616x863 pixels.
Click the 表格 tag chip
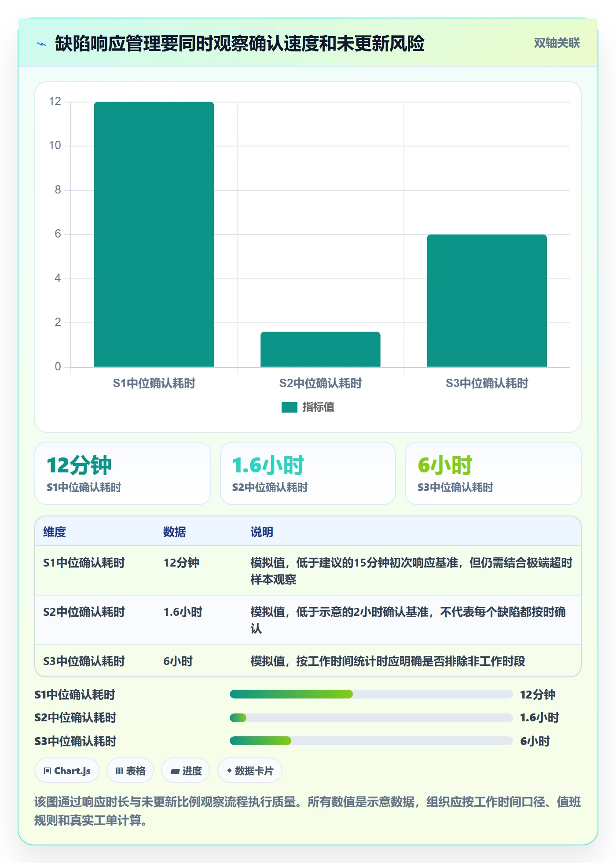130,771
